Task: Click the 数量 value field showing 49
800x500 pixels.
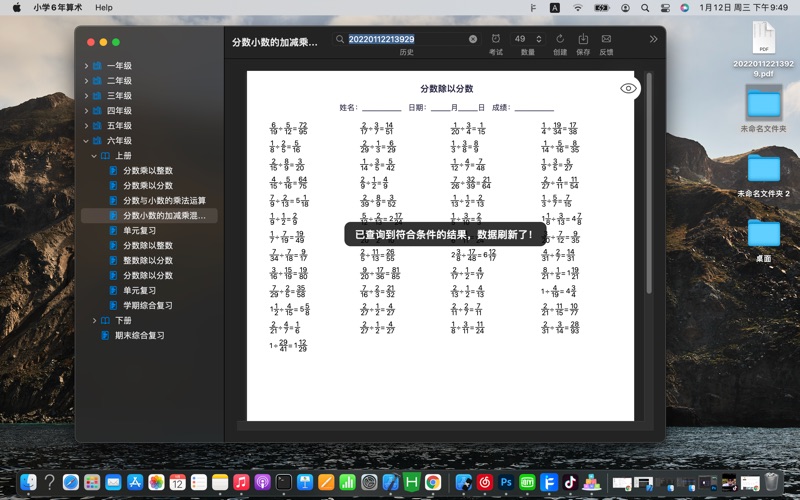Action: 521,39
